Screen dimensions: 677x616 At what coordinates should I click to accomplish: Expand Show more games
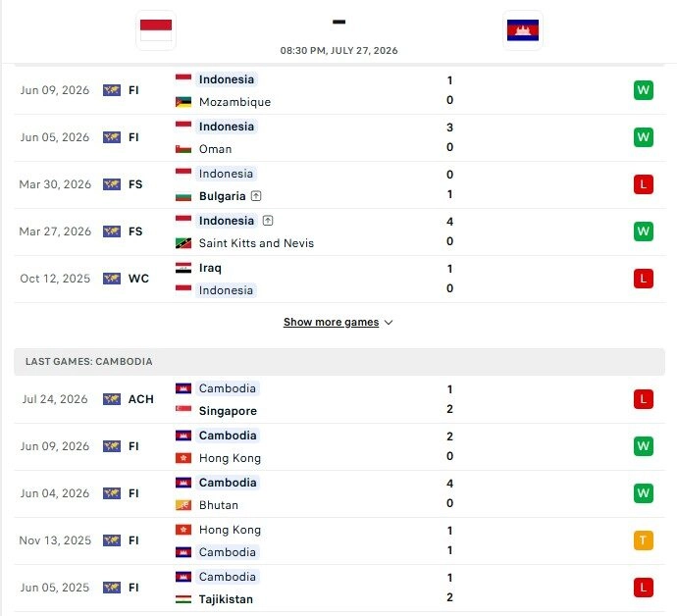(332, 322)
